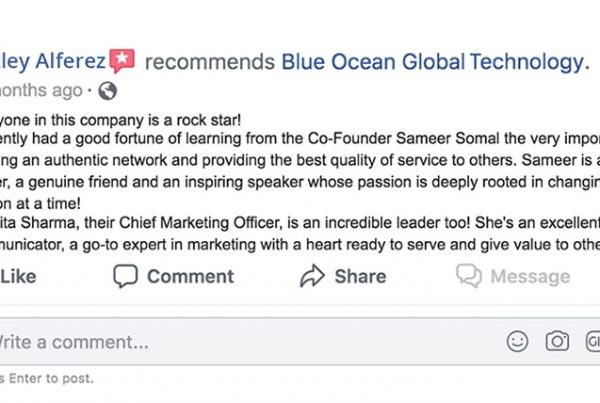Attach a photo with the camera icon
This screenshot has width=600, height=403.
click(x=557, y=341)
